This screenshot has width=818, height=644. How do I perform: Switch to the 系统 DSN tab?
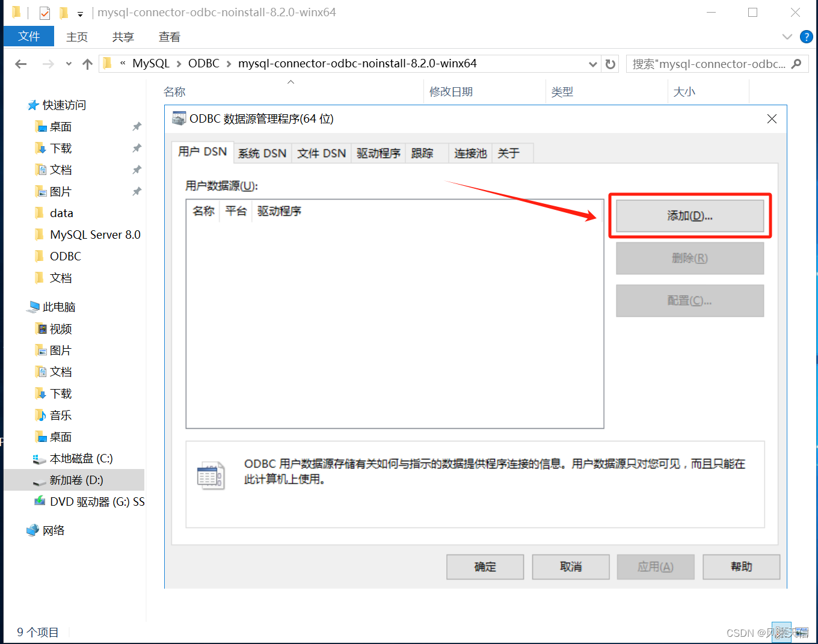pyautogui.click(x=262, y=153)
